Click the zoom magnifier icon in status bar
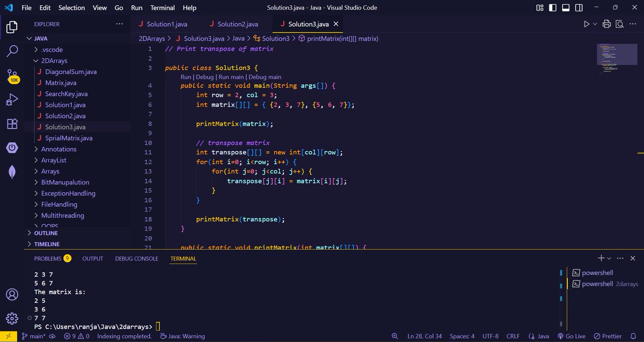This screenshot has width=644, height=342. 395,336
